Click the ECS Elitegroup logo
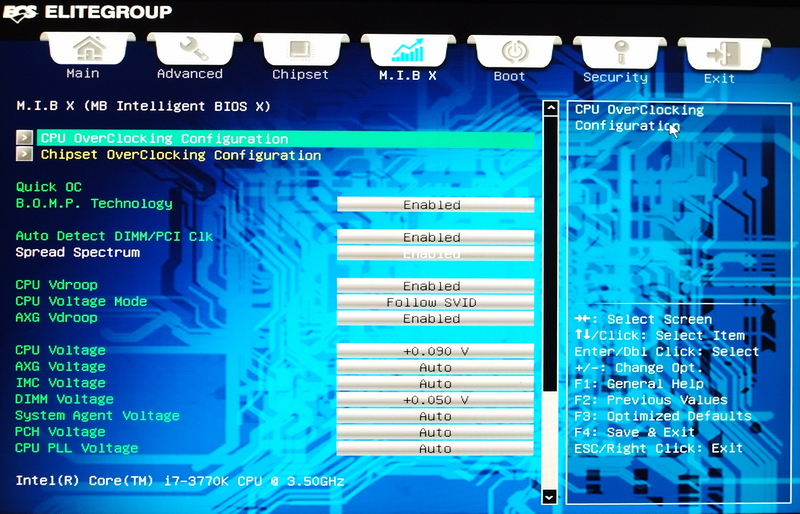Image resolution: width=800 pixels, height=514 pixels. [x=88, y=12]
